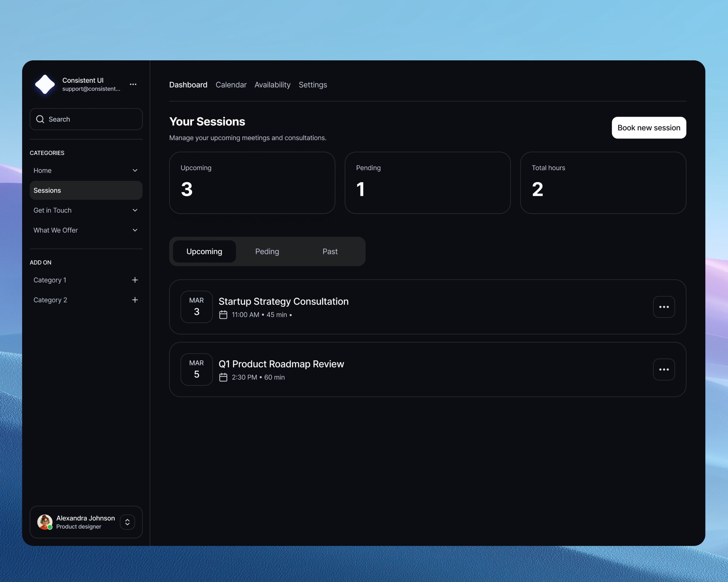This screenshot has height=582, width=728.
Task: Open user account switcher chevrons
Action: point(127,522)
